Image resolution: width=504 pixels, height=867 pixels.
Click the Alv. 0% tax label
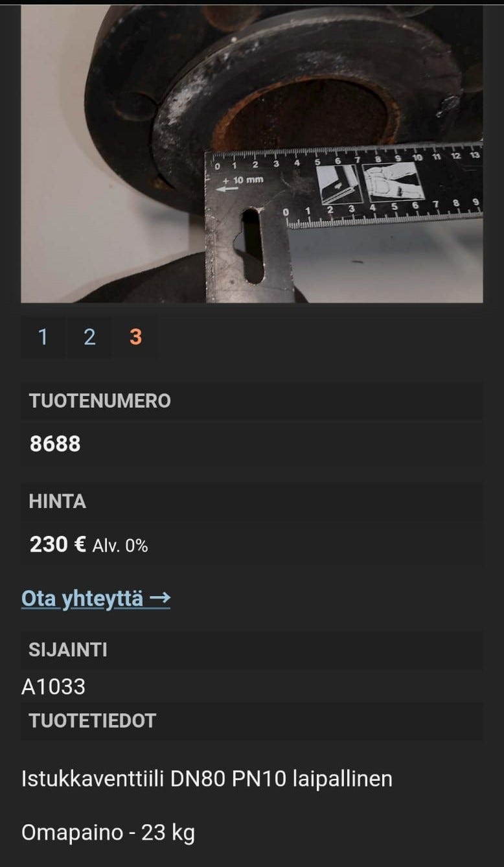point(120,546)
